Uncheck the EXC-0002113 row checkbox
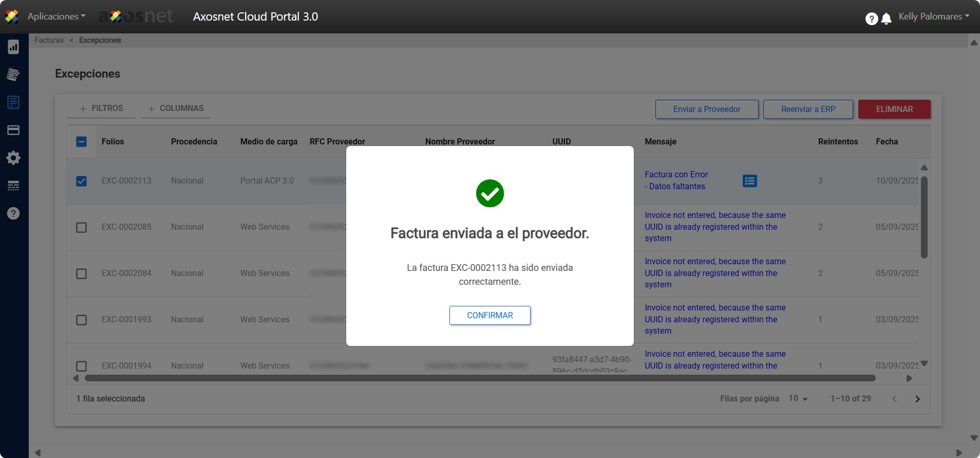The height and width of the screenshot is (458, 980). click(x=81, y=181)
